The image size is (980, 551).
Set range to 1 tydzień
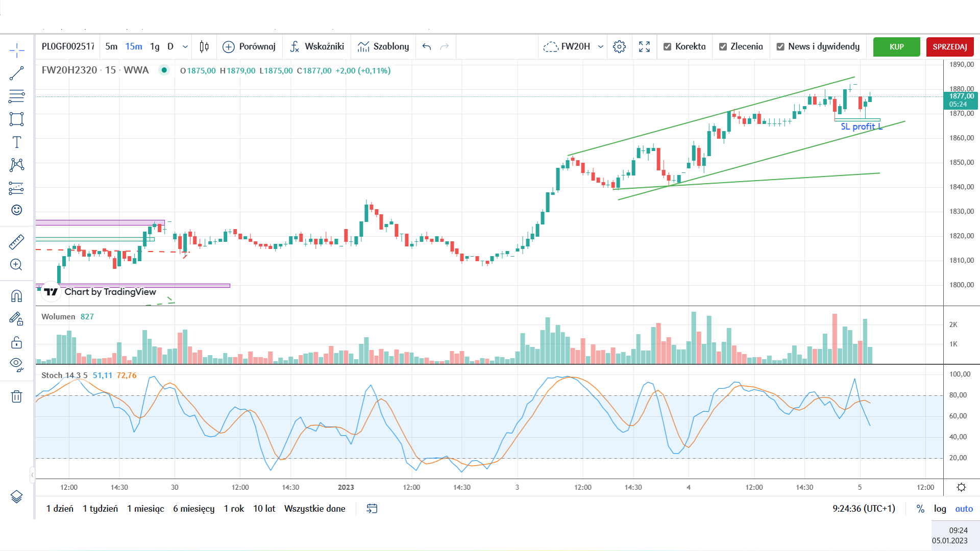point(100,509)
